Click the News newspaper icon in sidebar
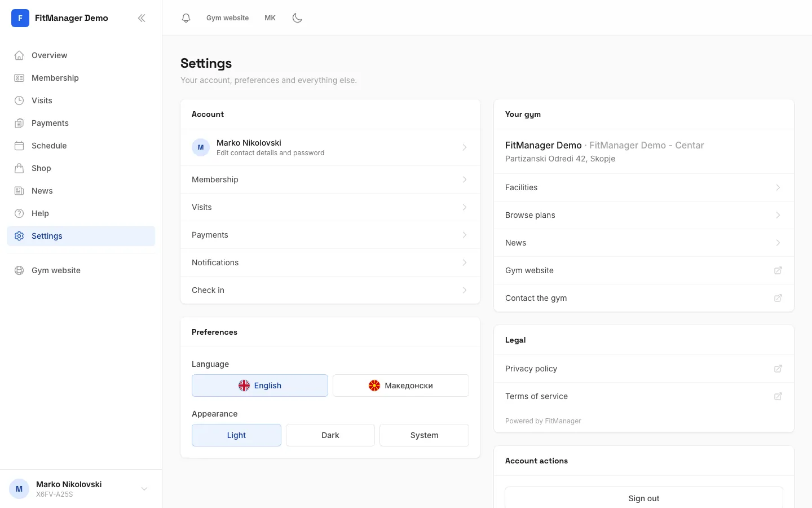 (x=19, y=191)
